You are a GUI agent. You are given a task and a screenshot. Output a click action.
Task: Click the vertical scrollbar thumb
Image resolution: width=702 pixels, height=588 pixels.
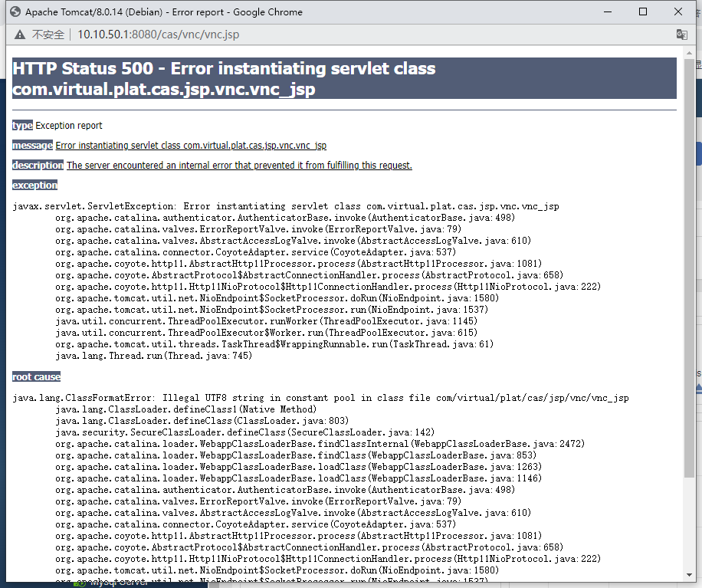pos(689,268)
